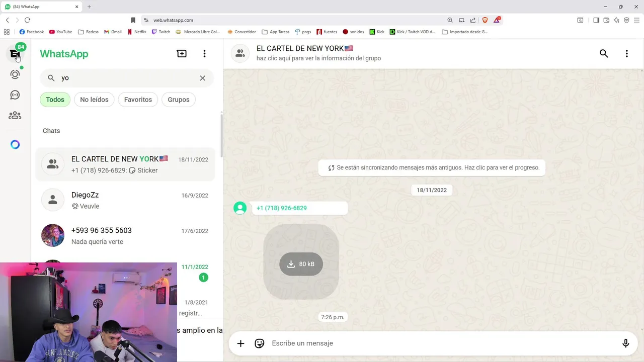Image resolution: width=644 pixels, height=362 pixels.
Task: Open the browser hamburger menu
Action: point(637,20)
